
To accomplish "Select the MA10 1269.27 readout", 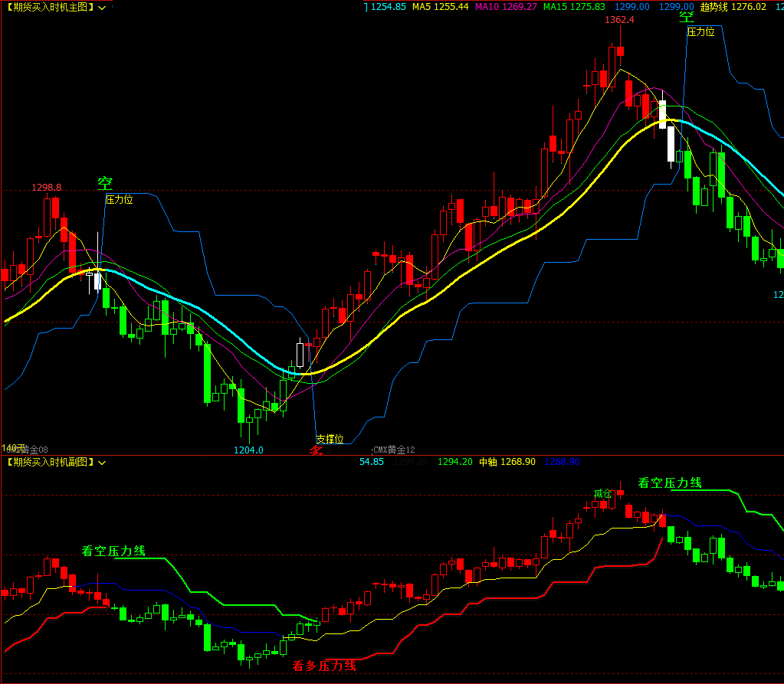I will [x=506, y=7].
